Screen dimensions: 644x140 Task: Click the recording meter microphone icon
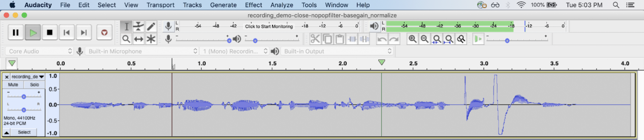168,26
